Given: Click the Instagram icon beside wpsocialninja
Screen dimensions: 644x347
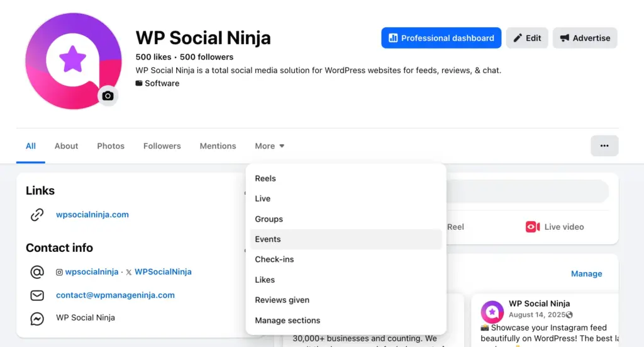Looking at the screenshot, I should (59, 272).
